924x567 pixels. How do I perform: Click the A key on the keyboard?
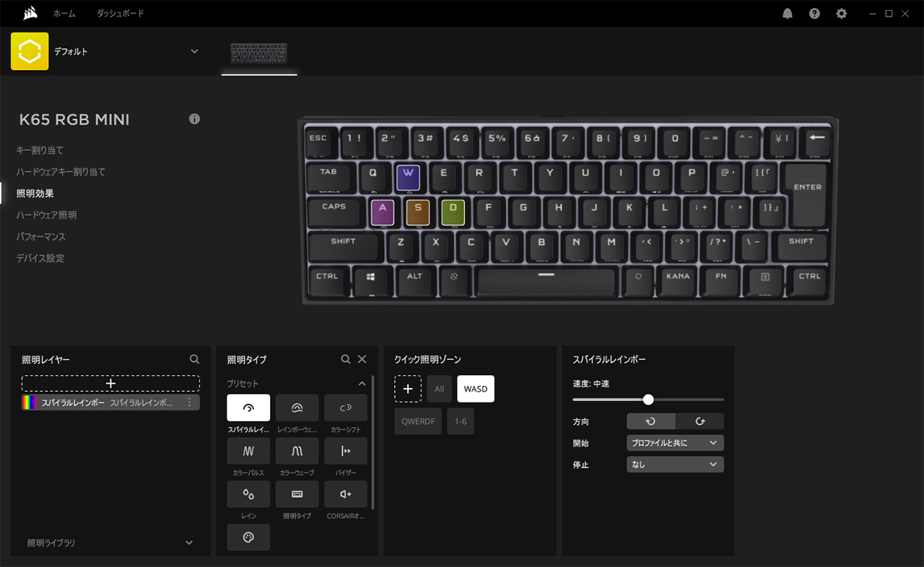click(382, 211)
